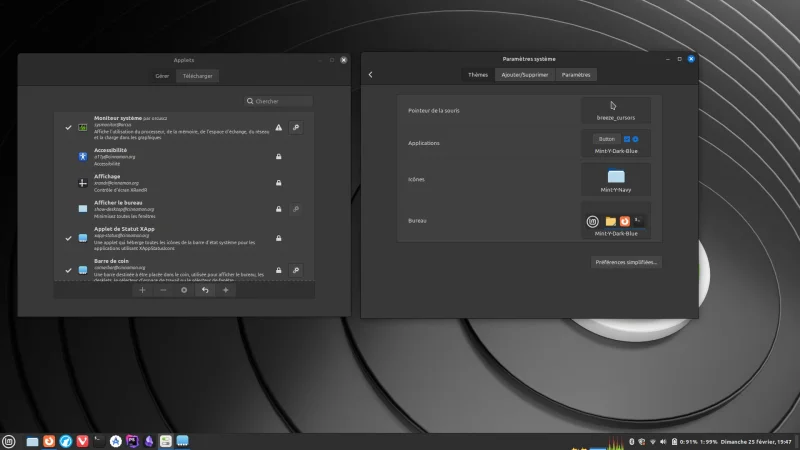Select the Ajouter/Supprimer tab
The image size is (800, 450).
[524, 74]
